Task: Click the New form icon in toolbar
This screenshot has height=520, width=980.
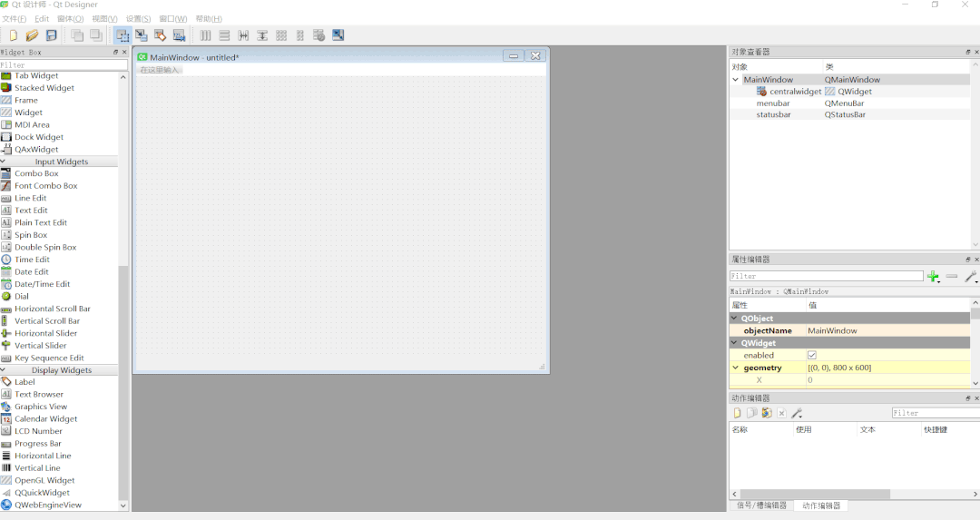Action: 13,35
